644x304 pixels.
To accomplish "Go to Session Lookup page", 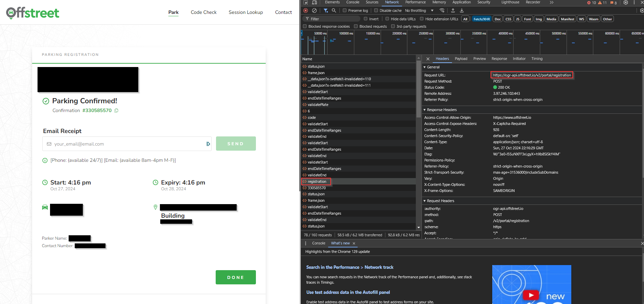I will click(246, 13).
